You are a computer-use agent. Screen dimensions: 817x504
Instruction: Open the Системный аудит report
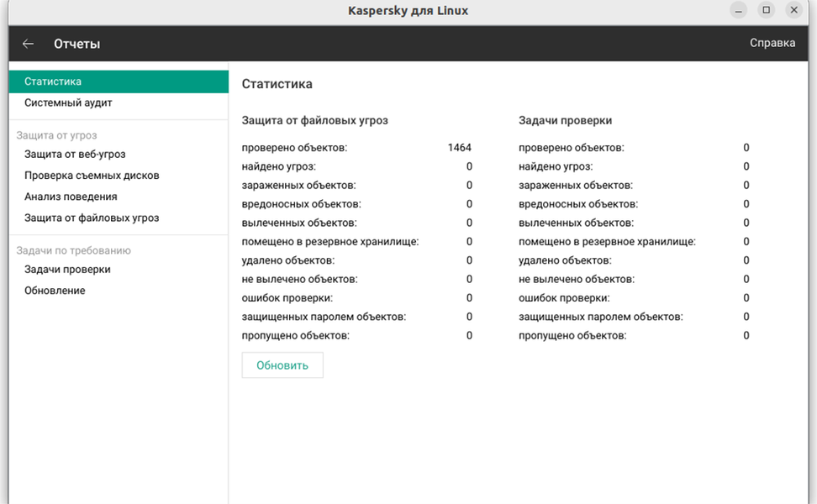(x=68, y=102)
